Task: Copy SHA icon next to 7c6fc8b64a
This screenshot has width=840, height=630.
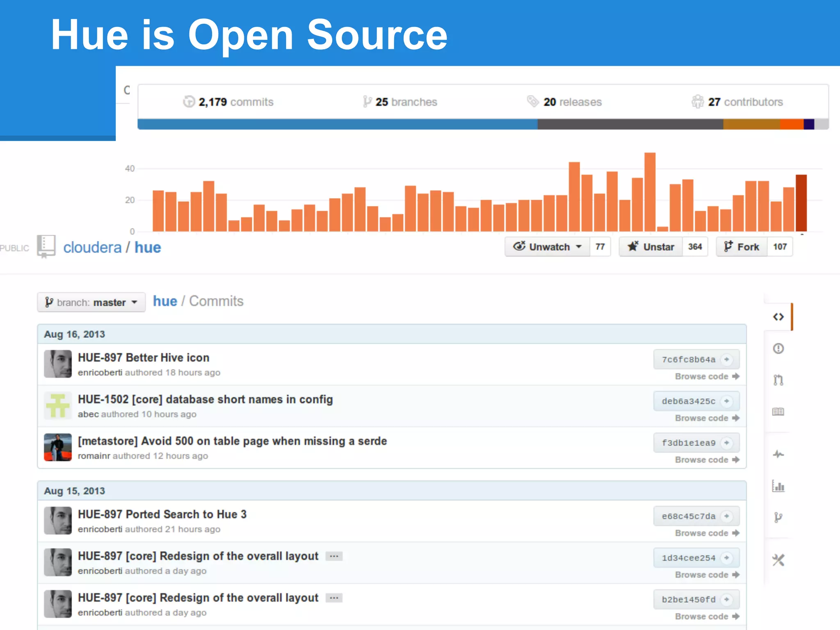Action: [x=727, y=359]
